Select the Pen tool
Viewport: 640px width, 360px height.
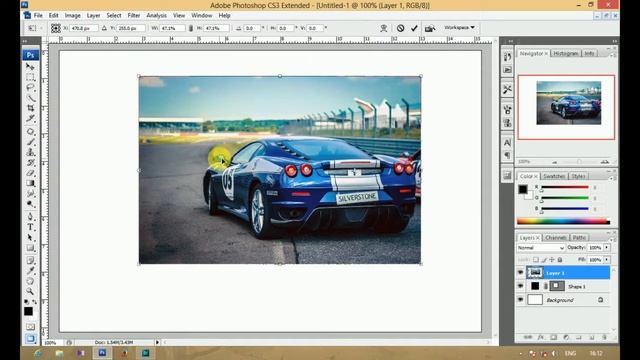pos(30,217)
